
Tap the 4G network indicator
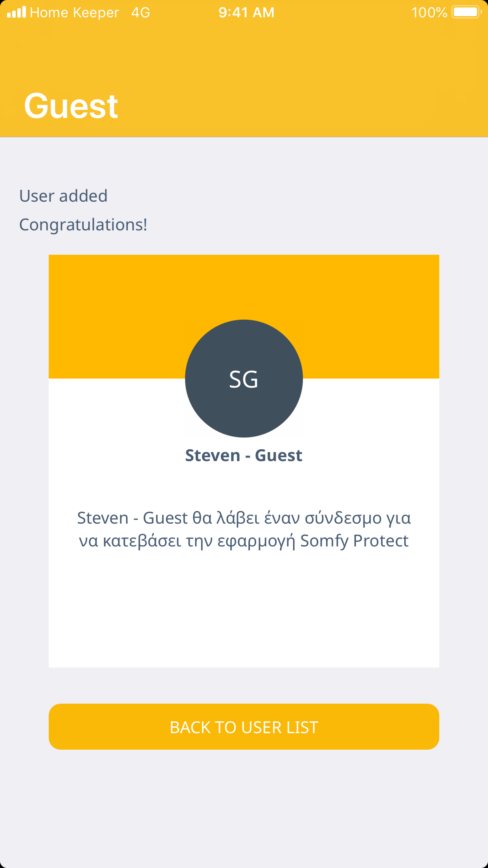(x=141, y=13)
